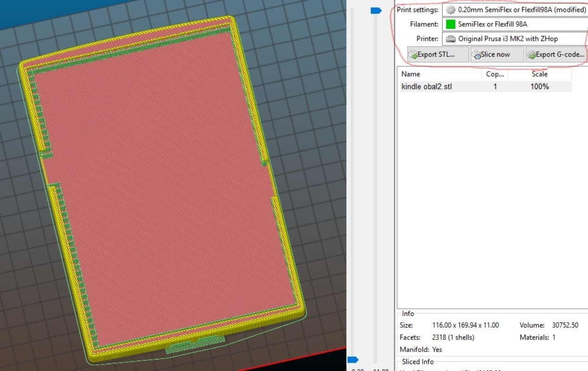Viewport: 588px width, 371px height.
Task: Click the copies value 1 for kindle obal2.stl
Action: point(495,86)
